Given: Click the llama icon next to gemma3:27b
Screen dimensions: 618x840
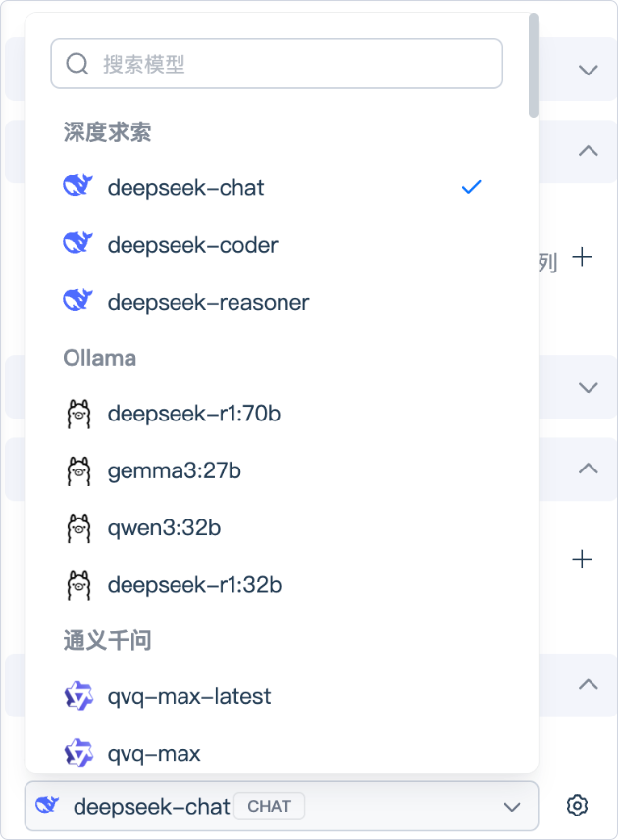Looking at the screenshot, I should coord(77,471).
